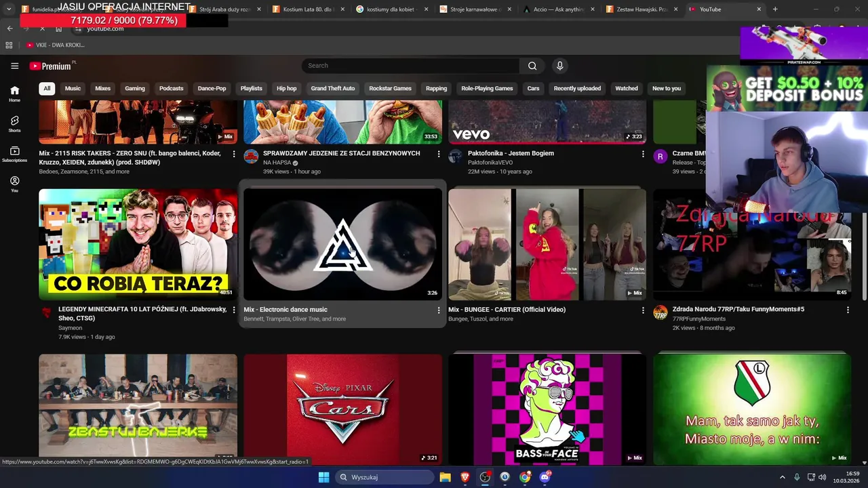The width and height of the screenshot is (868, 488).
Task: Select the Hip hop filter chip
Action: [286, 88]
